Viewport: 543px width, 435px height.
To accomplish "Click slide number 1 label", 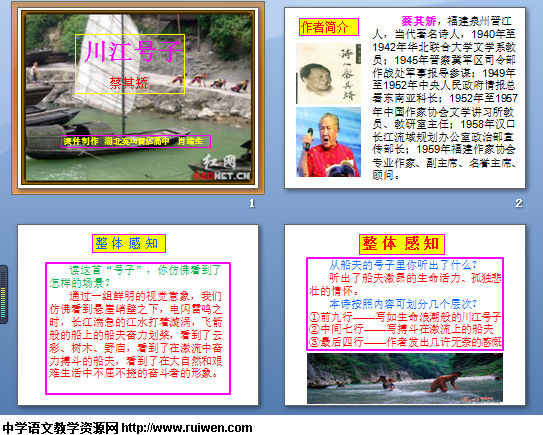I will tap(252, 203).
